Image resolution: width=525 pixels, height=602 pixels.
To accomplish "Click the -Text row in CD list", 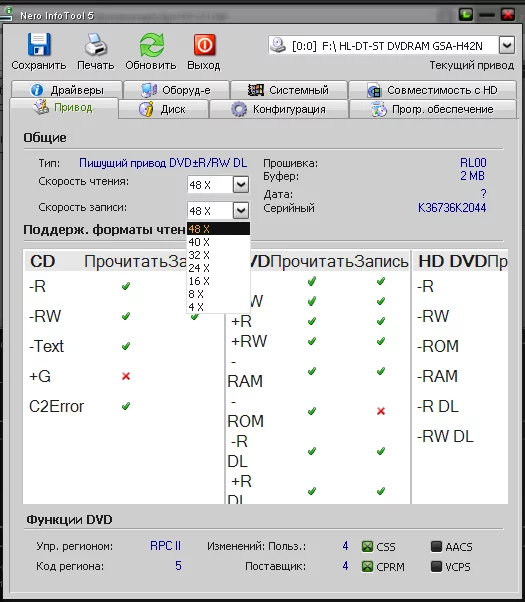I will pyautogui.click(x=46, y=346).
